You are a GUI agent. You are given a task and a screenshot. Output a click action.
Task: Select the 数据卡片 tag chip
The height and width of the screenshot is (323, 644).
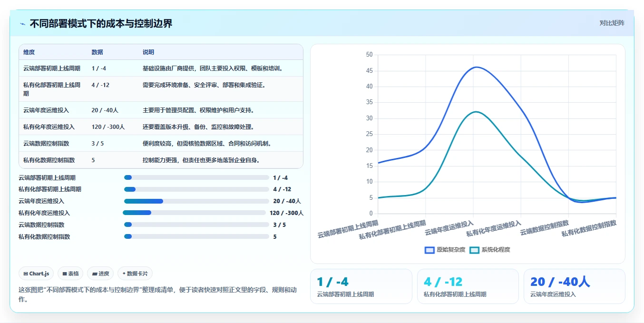[x=135, y=274]
